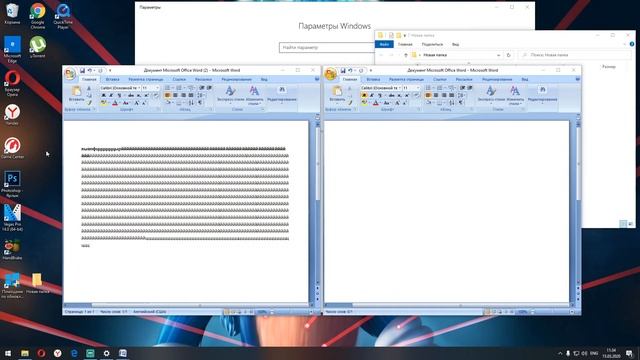Screen dimensions: 640x360
Task: Open Settings from the taskbar gear icon
Action: (107, 353)
